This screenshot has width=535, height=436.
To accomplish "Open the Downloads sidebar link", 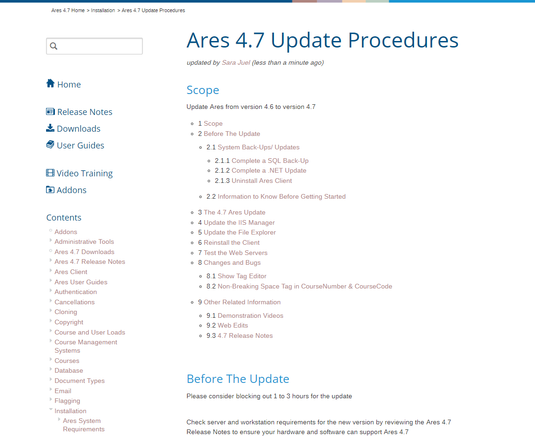I will (78, 129).
